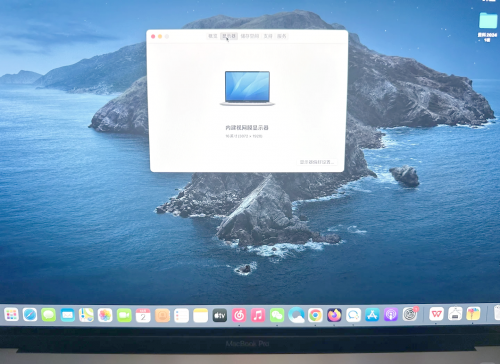Open the yellow and pink dock icon near Trash
The width and height of the screenshot is (500, 364).
pyautogui.click(x=473, y=314)
